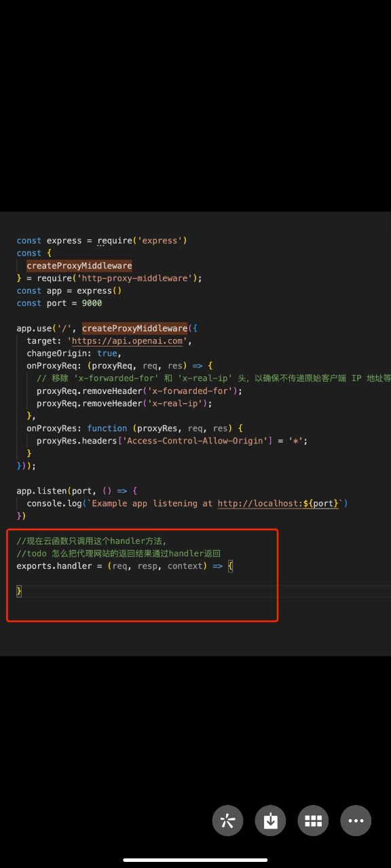Click the changeOrigin: true setting
The width and height of the screenshot is (391, 868).
[74, 353]
